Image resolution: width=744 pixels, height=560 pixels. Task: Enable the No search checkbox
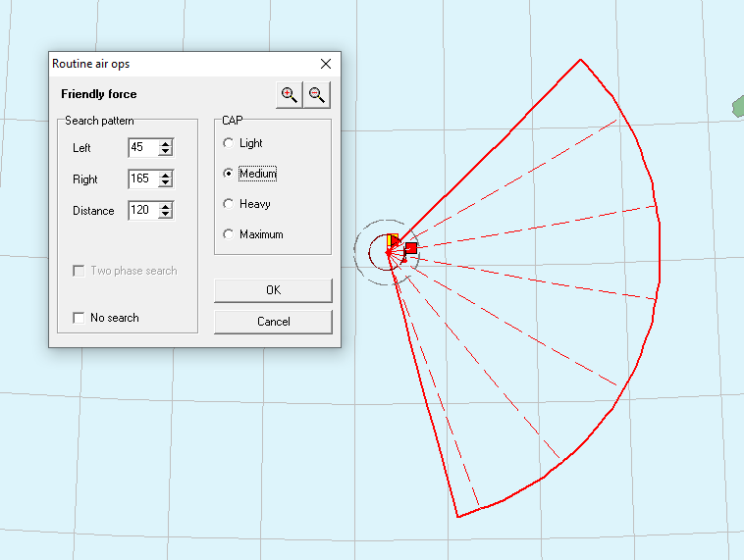pos(80,318)
